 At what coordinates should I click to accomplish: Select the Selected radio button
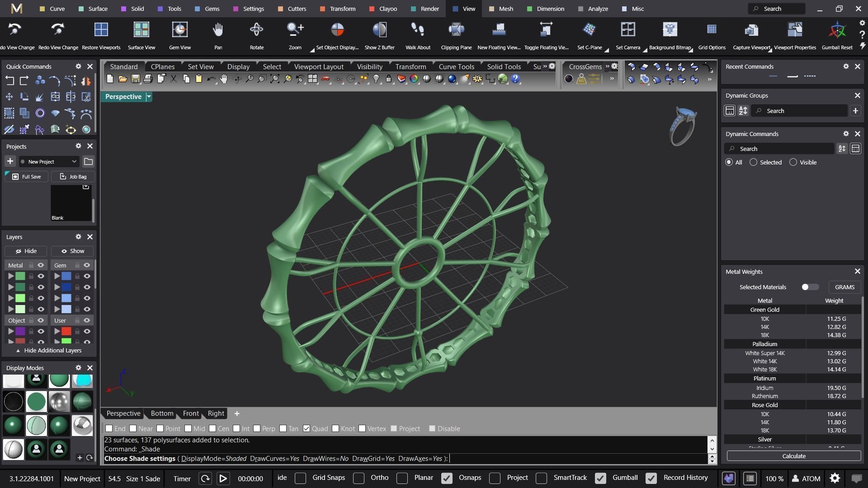click(x=753, y=163)
